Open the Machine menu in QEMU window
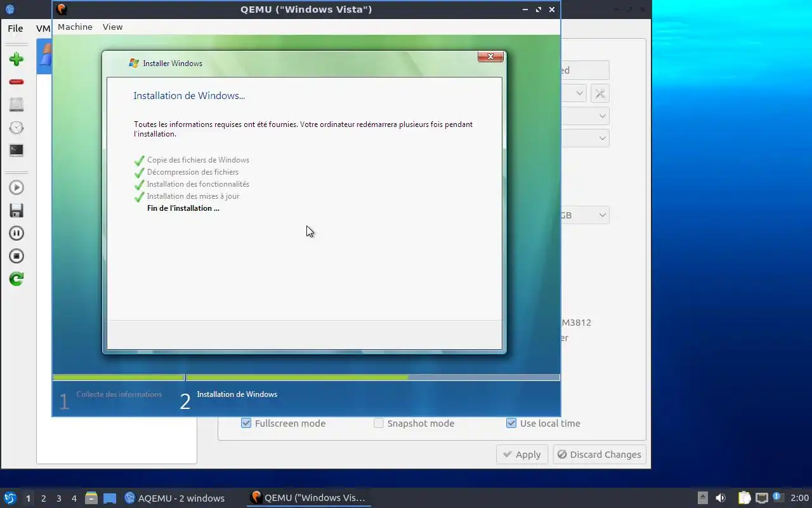812x508 pixels. [x=75, y=27]
